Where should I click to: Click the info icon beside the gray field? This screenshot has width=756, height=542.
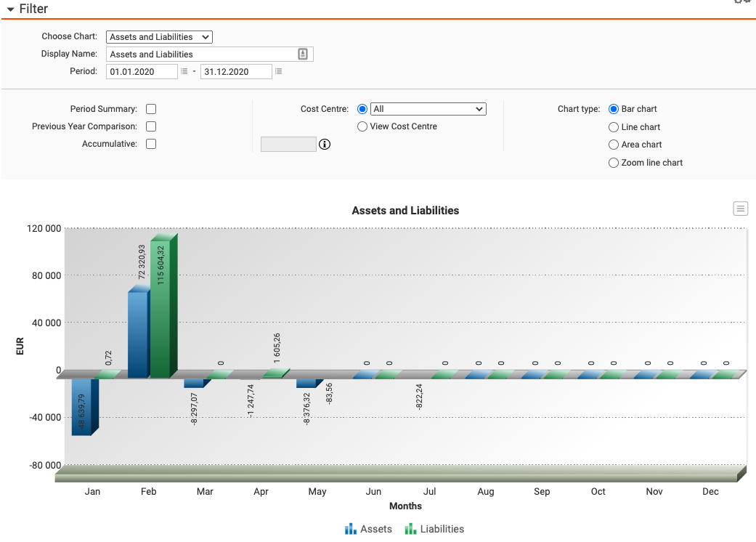click(x=325, y=145)
